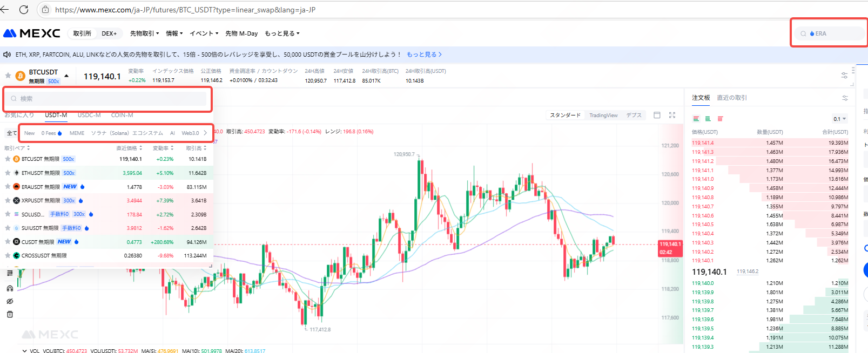The height and width of the screenshot is (353, 868).
Task: Click the top ERA search box
Action: pos(830,33)
